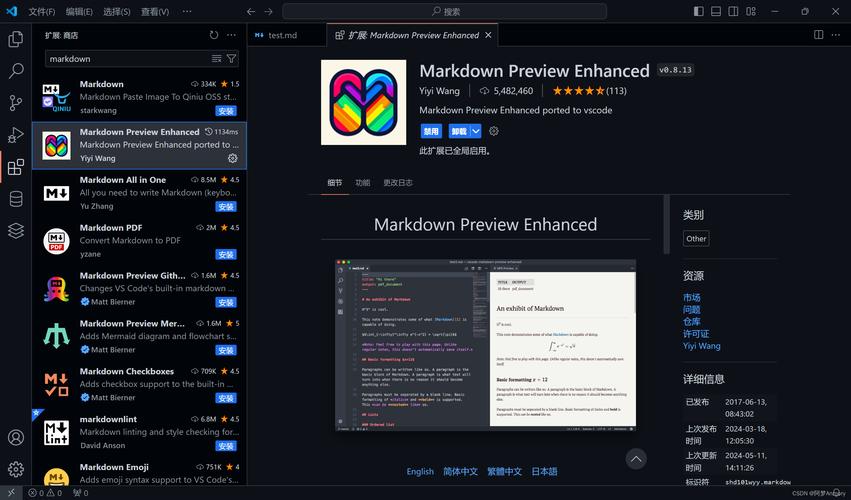The width and height of the screenshot is (851, 500).
Task: Switch readme to 简体中文
Action: [460, 471]
